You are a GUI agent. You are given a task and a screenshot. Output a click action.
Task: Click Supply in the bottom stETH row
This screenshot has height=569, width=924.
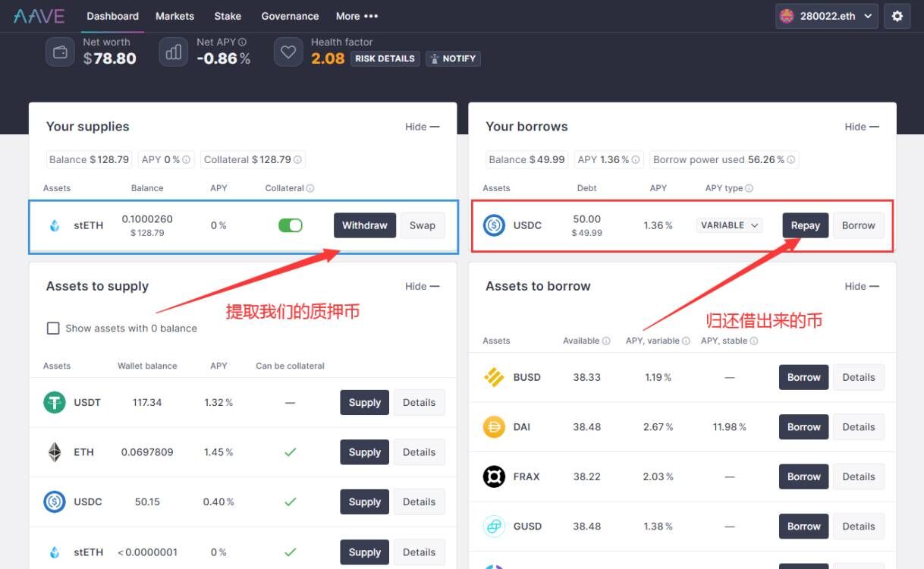coord(365,552)
